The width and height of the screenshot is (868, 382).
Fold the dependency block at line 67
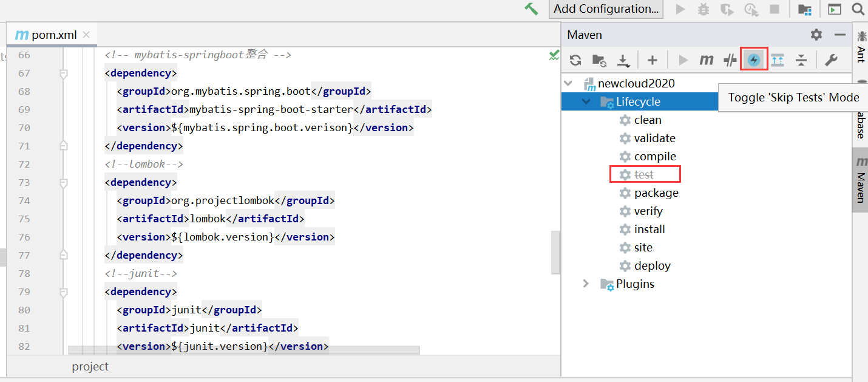coord(63,73)
